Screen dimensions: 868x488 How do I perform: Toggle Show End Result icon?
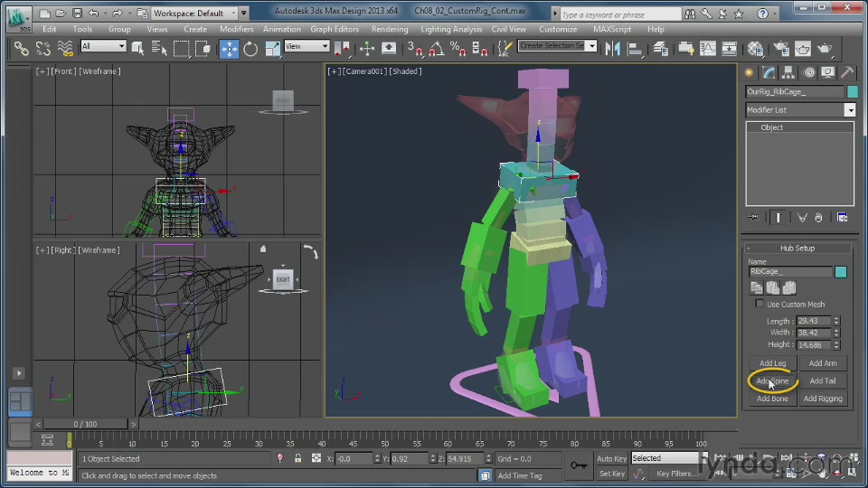tap(778, 218)
